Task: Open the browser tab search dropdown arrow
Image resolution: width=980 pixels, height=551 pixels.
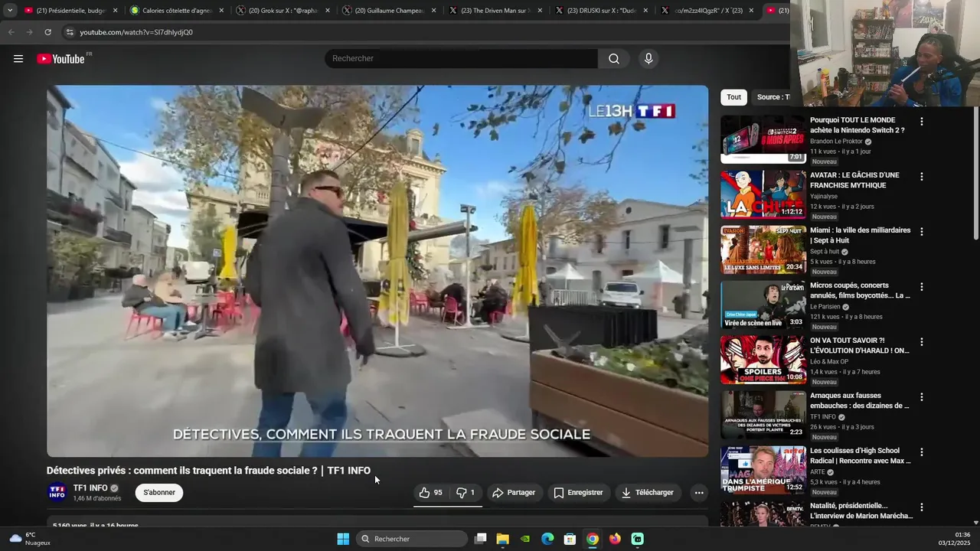Action: pos(10,11)
